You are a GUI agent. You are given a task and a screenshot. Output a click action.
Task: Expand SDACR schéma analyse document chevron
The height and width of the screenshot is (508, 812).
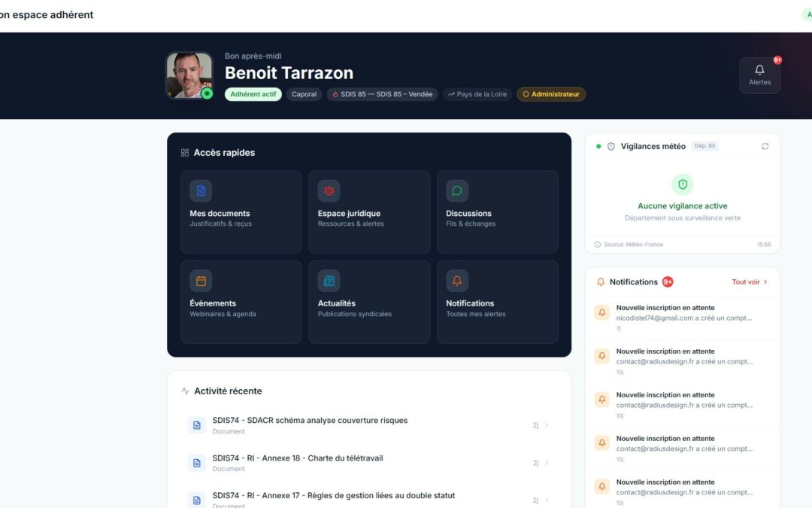point(547,425)
